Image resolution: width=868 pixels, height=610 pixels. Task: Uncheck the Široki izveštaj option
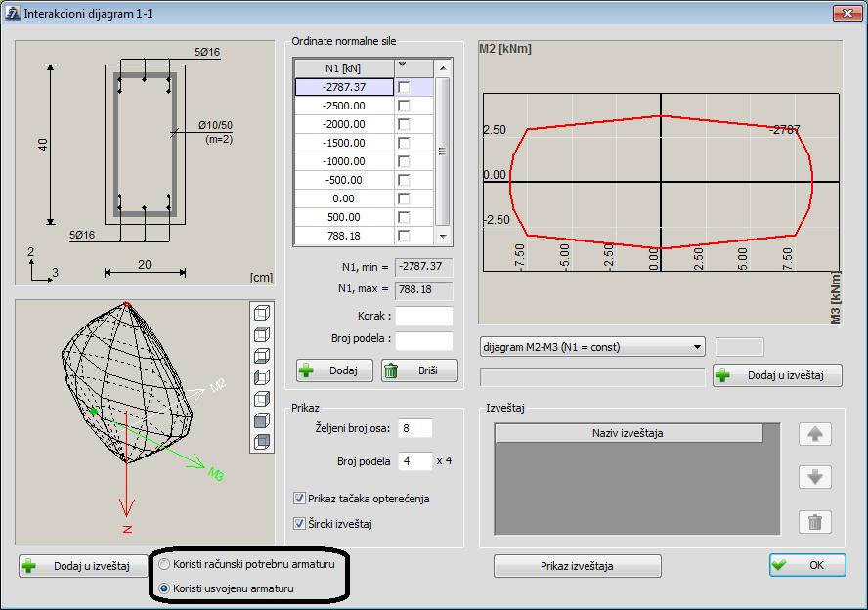click(299, 523)
